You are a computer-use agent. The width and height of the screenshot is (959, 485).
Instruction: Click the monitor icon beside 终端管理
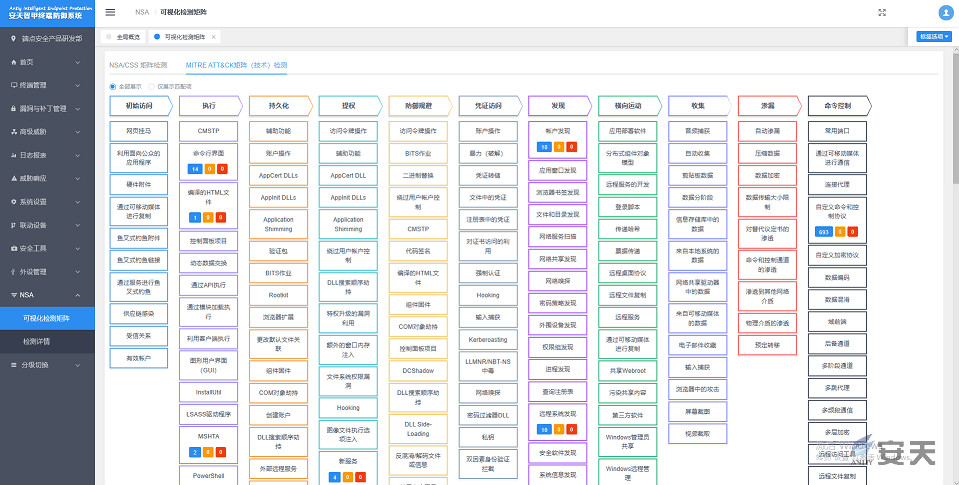(x=13, y=85)
